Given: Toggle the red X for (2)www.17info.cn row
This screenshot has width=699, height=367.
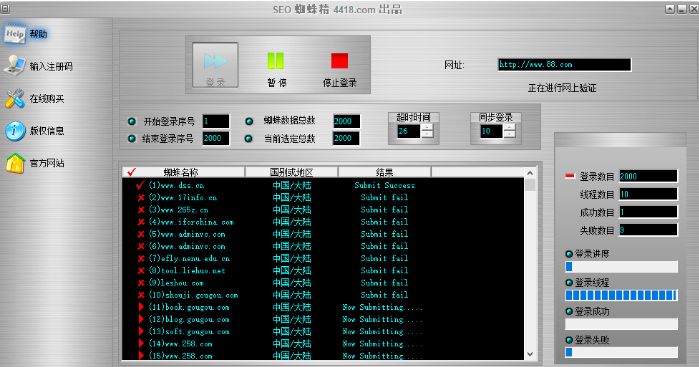Looking at the screenshot, I should pos(141,197).
